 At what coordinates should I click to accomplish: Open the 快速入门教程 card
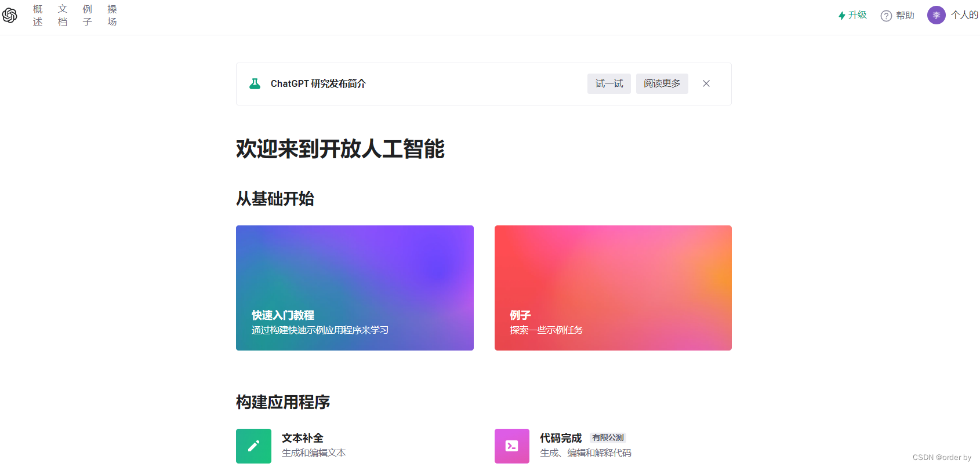(x=355, y=288)
